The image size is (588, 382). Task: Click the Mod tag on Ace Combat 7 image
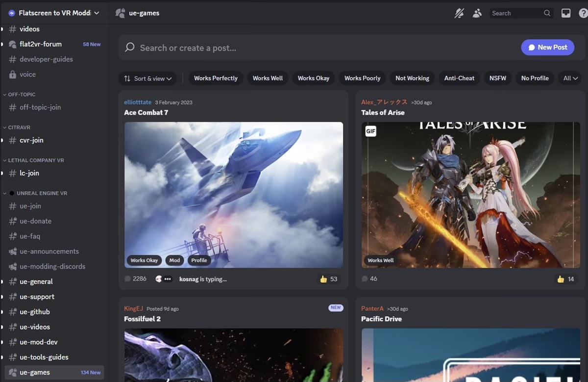175,260
